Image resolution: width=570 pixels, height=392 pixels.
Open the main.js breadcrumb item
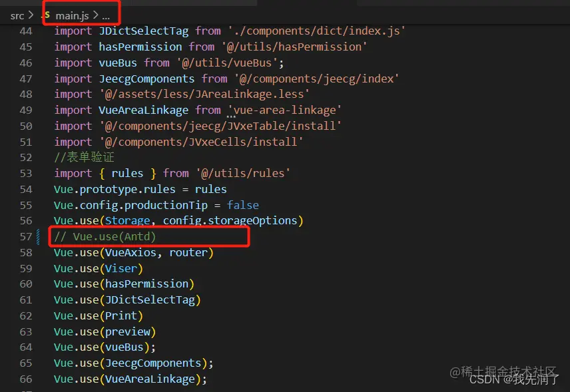(x=72, y=15)
